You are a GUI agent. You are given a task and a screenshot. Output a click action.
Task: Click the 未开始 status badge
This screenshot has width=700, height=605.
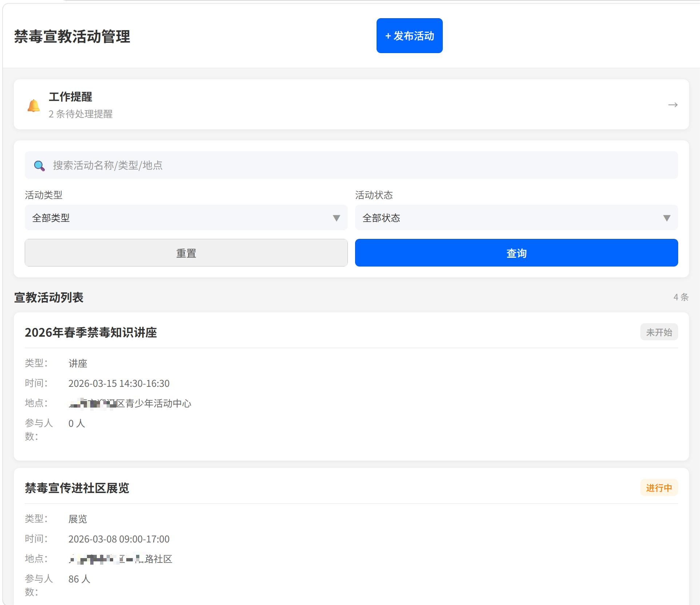pyautogui.click(x=659, y=332)
